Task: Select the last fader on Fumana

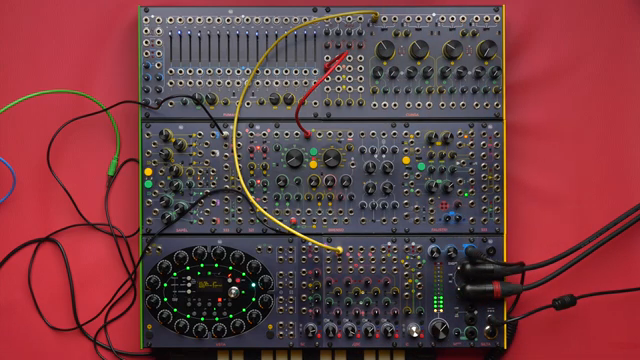Action: (315, 47)
